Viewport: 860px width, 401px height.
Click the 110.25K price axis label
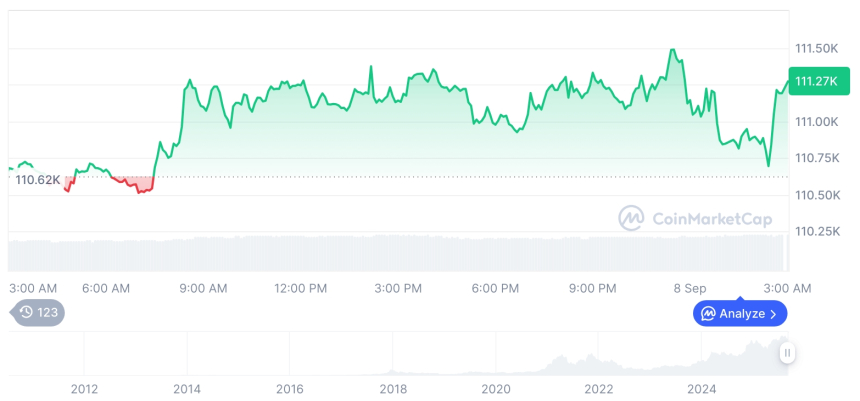pyautogui.click(x=815, y=231)
